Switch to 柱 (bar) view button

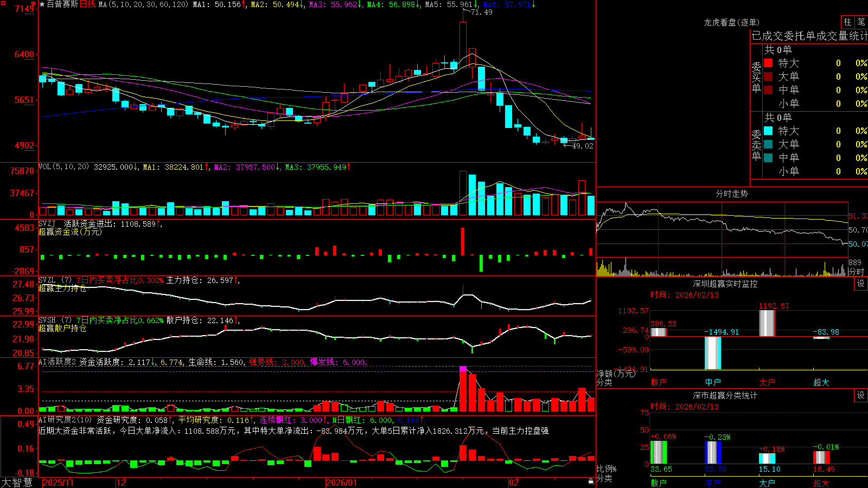pyautogui.click(x=847, y=22)
